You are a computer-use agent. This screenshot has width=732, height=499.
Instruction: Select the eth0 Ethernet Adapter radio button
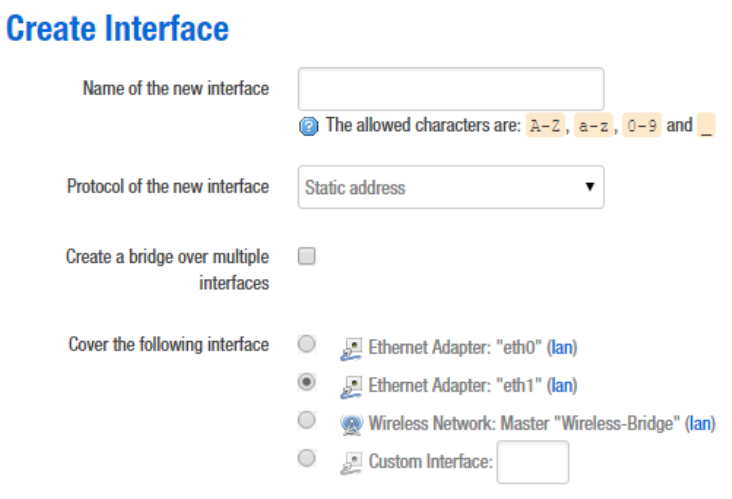pyautogui.click(x=308, y=345)
